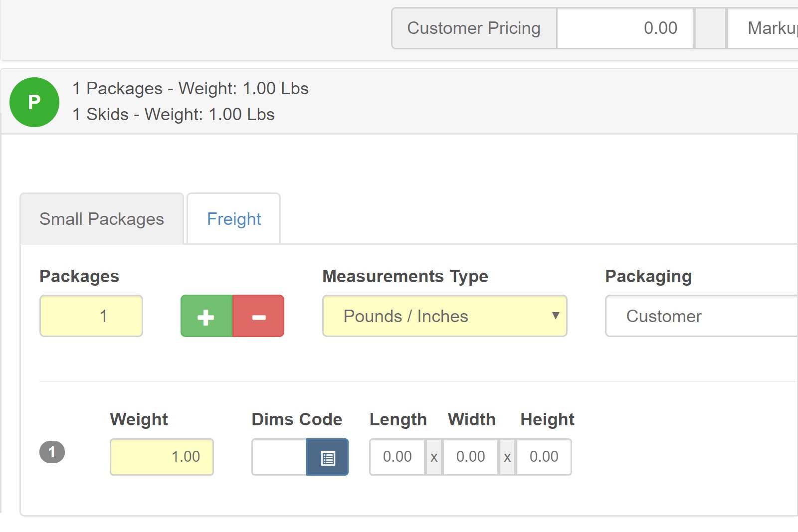The image size is (798, 532).
Task: Click the Dims Code text box
Action: 279,457
